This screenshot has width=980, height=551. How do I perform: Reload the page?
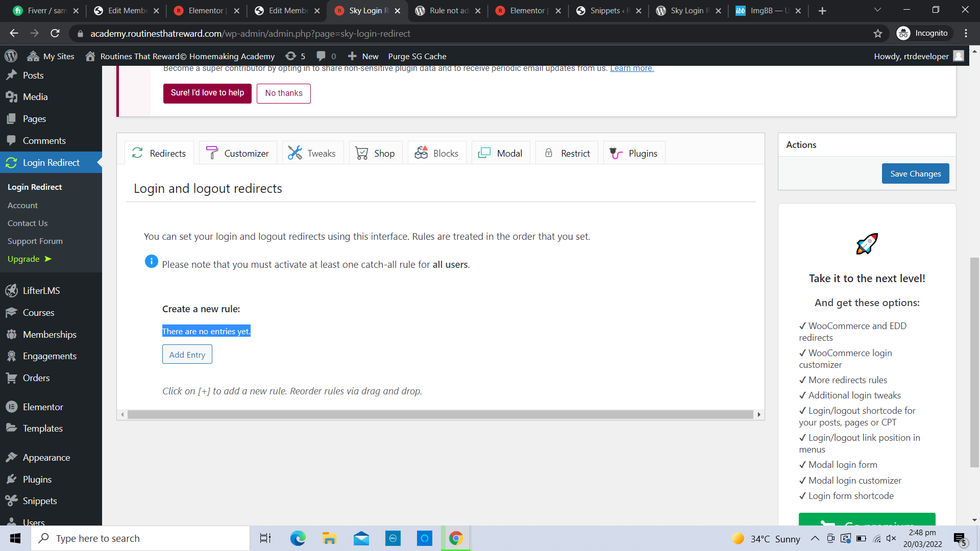[x=55, y=34]
